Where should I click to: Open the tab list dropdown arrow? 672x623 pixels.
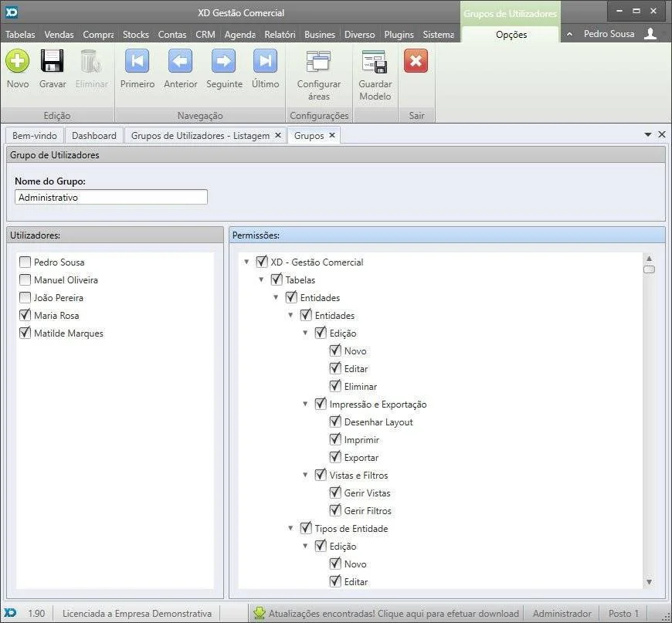(648, 135)
